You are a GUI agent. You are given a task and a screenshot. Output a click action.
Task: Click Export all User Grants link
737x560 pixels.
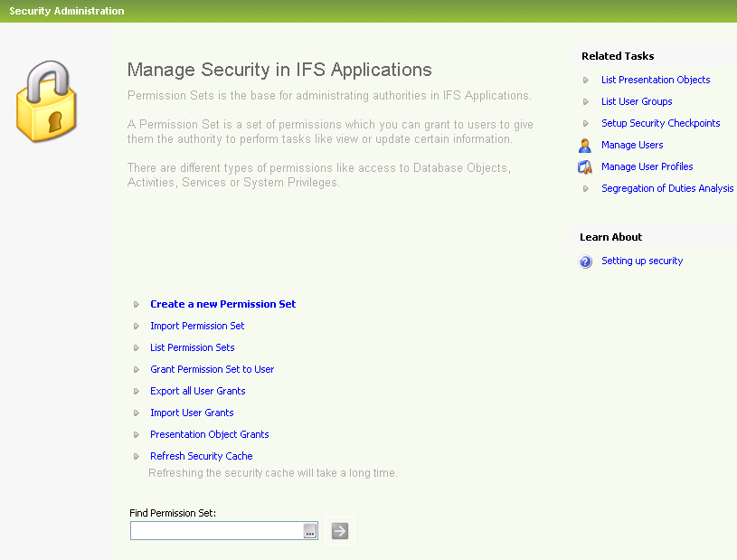(197, 391)
